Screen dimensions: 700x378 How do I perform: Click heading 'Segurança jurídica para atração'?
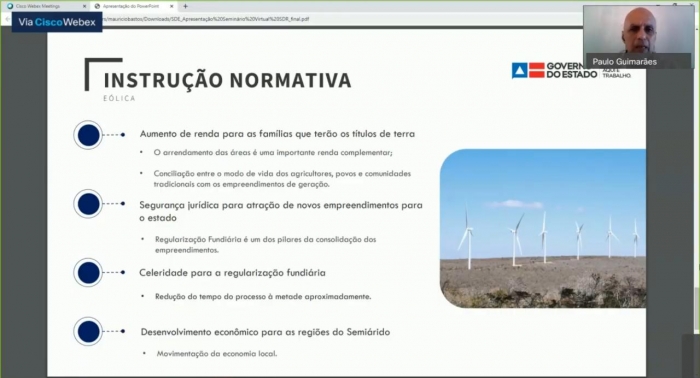point(281,212)
